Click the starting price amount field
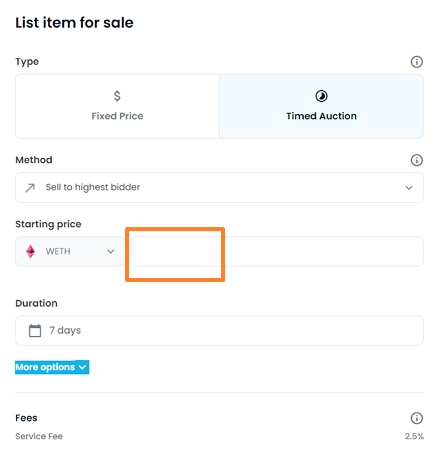Viewport: 446px width, 452px height. (277, 251)
